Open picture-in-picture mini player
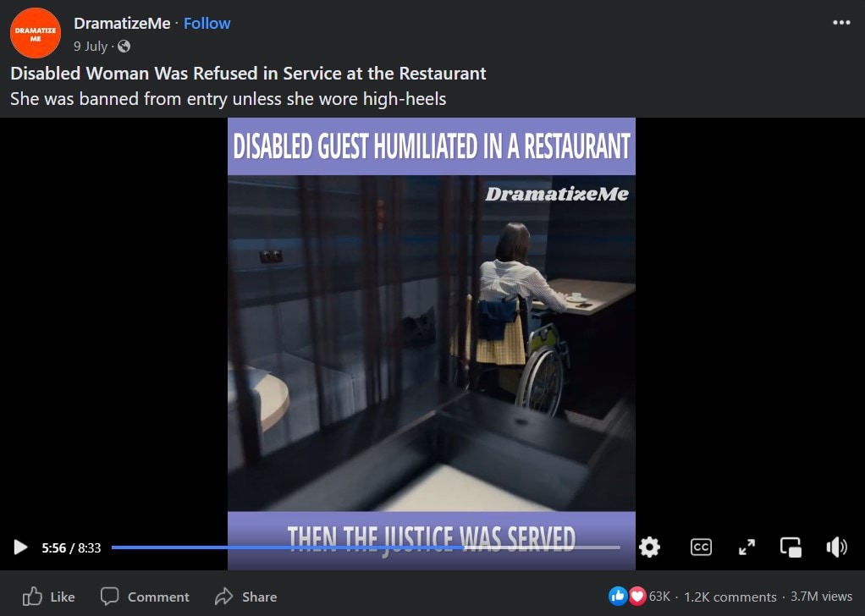Viewport: 865px width, 616px height. (791, 547)
